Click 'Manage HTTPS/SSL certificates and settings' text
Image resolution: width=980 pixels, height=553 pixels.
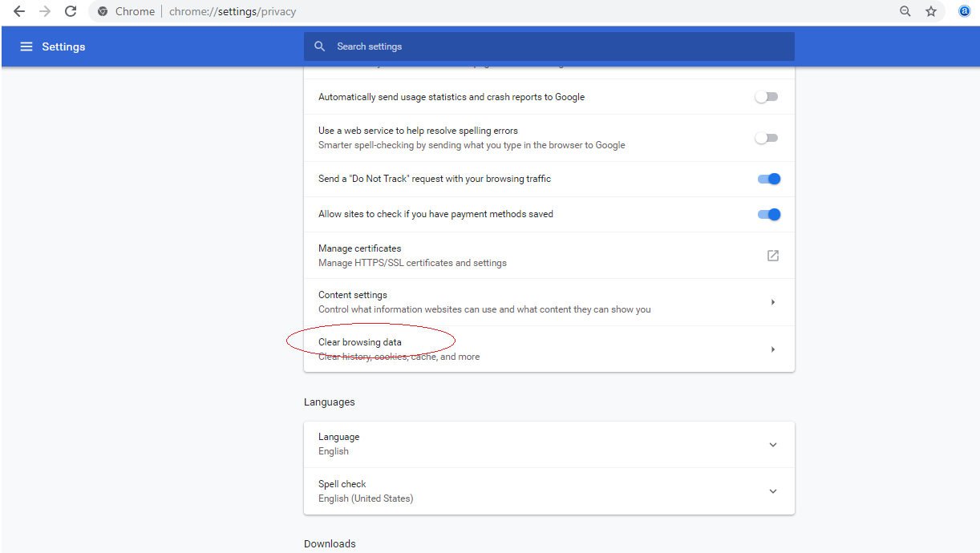412,263
